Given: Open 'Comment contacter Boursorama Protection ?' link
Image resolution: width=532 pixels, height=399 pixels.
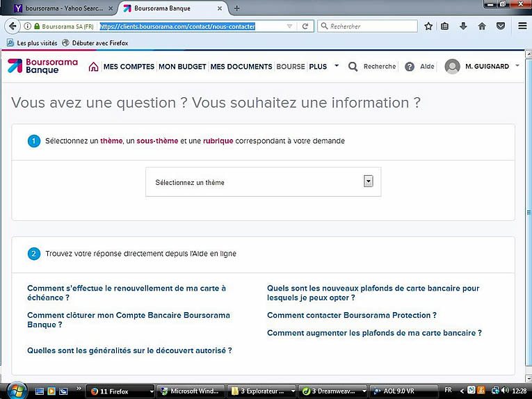Looking at the screenshot, I should (x=352, y=315).
